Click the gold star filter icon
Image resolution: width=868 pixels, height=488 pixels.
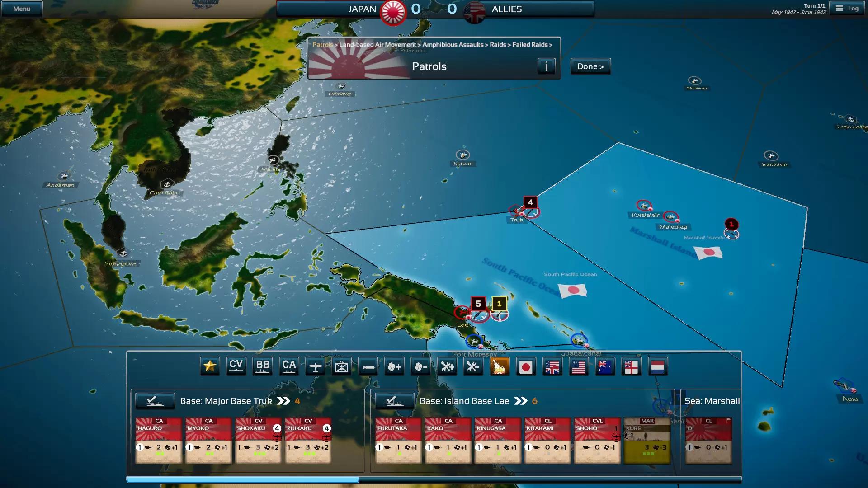click(x=210, y=366)
